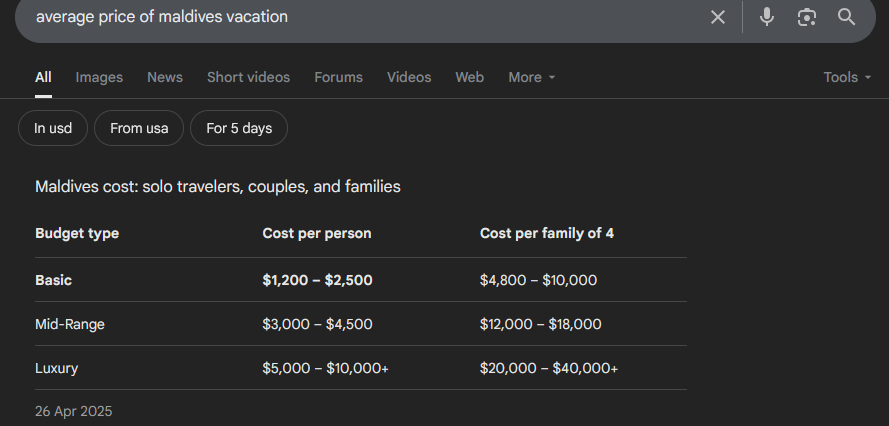
Task: Select the "$1,200 – $2,500" cell
Action: point(318,280)
